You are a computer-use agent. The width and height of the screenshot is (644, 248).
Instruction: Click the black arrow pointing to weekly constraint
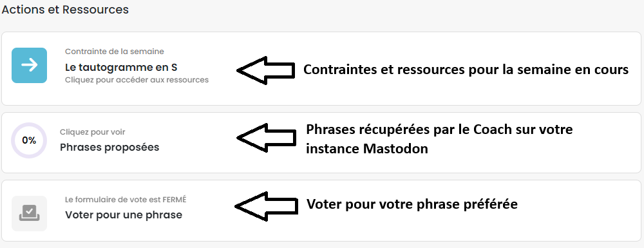pyautogui.click(x=266, y=70)
